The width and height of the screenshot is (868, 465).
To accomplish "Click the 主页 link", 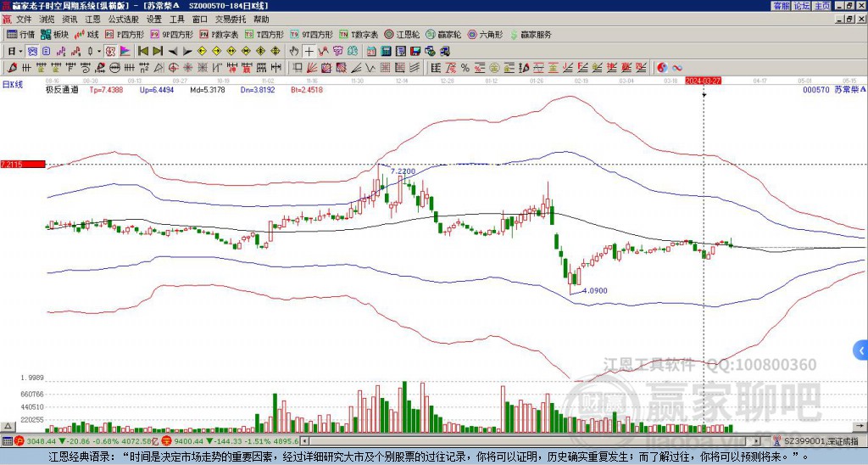I will click(822, 6).
